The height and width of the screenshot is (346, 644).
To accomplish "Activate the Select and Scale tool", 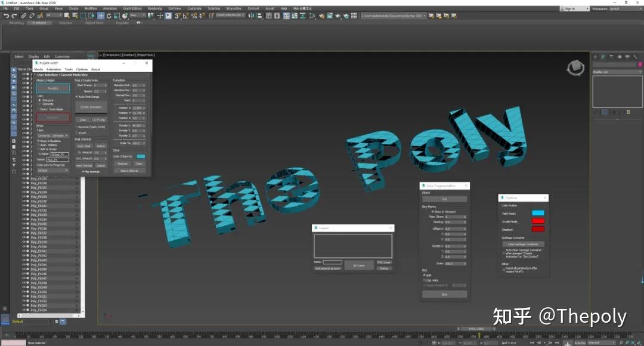I will tap(116, 15).
